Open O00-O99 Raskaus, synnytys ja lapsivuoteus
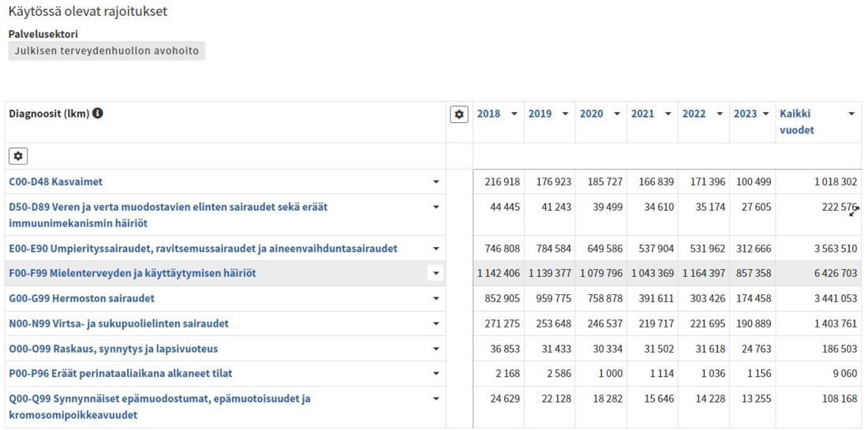This screenshot has width=868, height=430. tap(114, 349)
